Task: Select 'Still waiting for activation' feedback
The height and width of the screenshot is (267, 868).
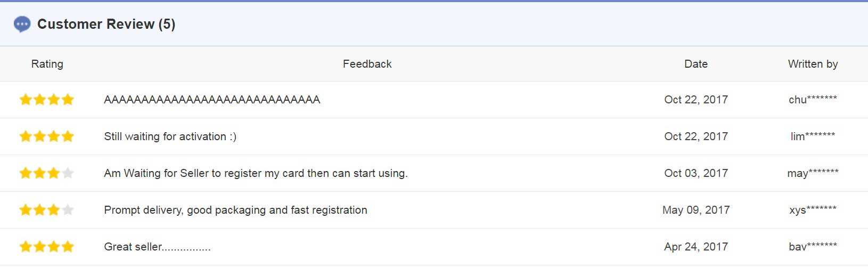Action: 170,136
